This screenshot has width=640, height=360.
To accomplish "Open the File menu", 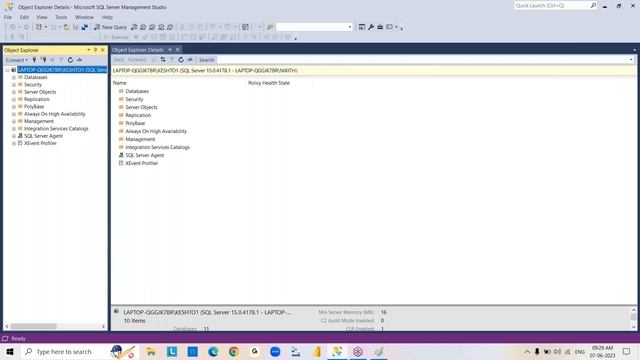I will [x=8, y=17].
